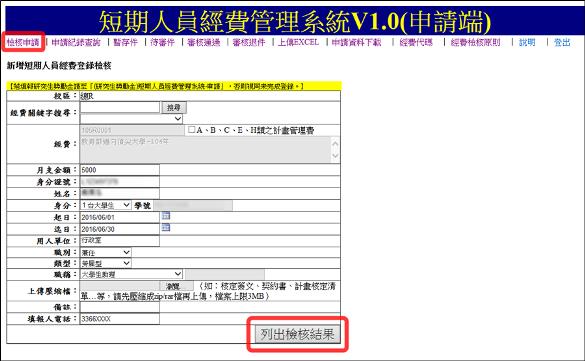Click the 備註 input field
The image size is (585, 361).
(120, 307)
